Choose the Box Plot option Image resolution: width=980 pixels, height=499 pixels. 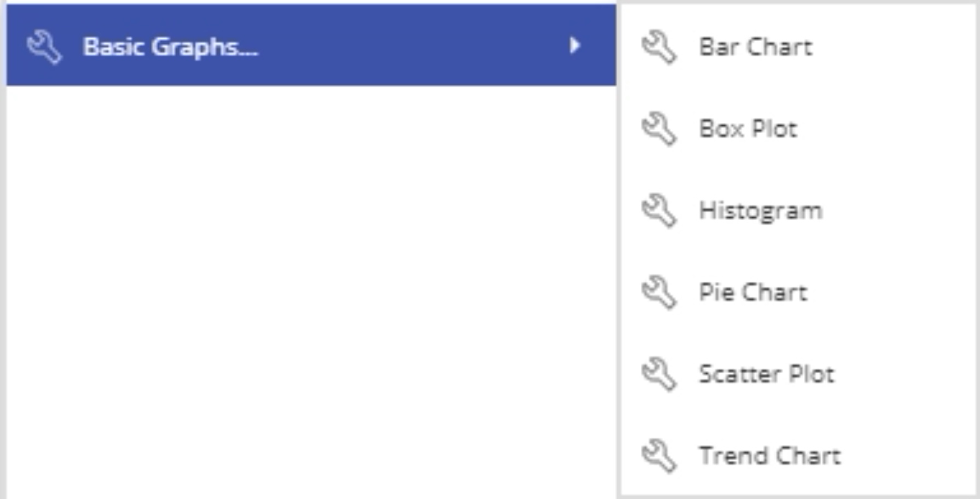click(798, 129)
